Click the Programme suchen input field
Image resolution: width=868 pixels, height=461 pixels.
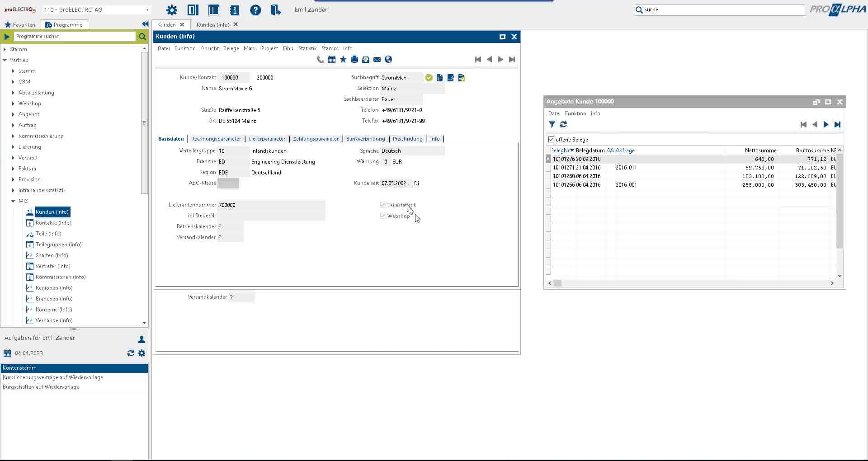point(75,36)
